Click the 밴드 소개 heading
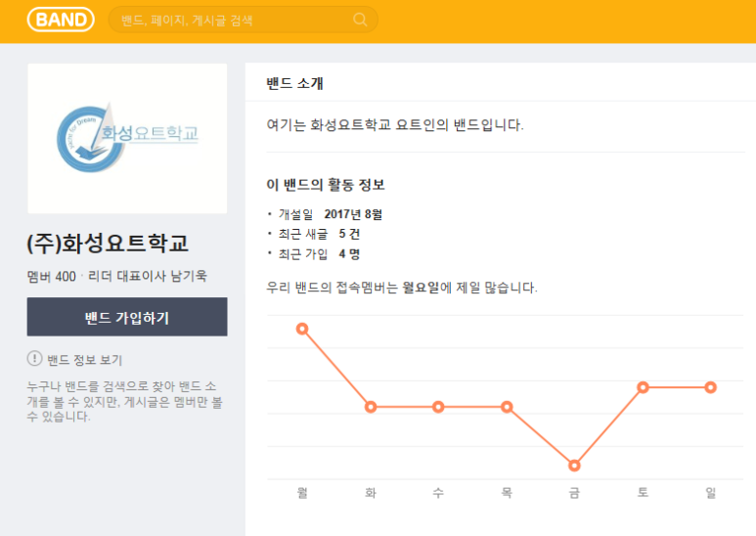Screen dimensions: 756x536 294,83
